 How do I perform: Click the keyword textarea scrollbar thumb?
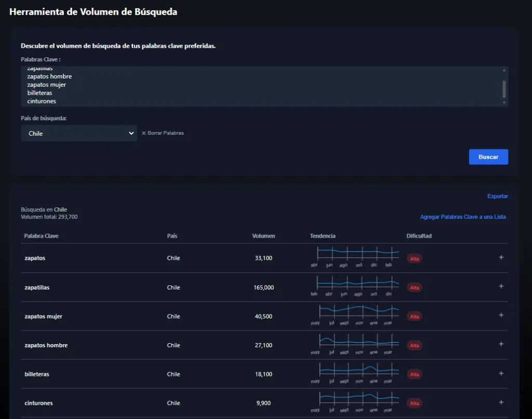[x=504, y=89]
